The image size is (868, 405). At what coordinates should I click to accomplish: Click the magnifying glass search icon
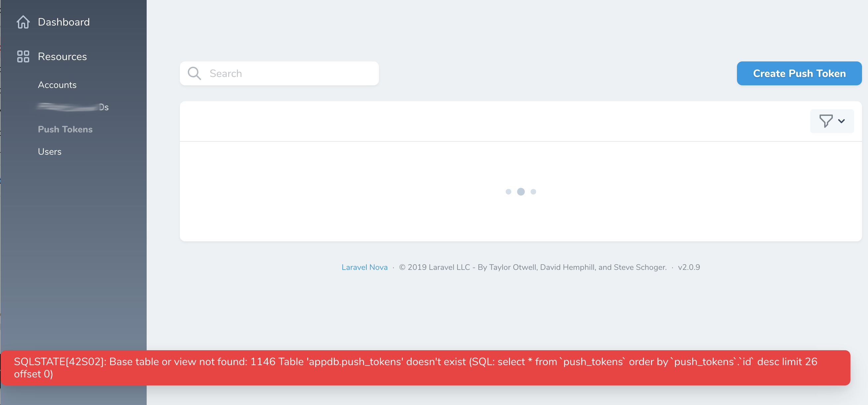point(194,73)
